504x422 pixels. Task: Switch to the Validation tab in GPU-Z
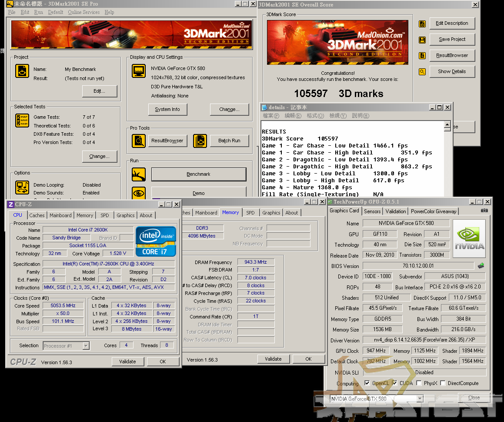click(396, 211)
